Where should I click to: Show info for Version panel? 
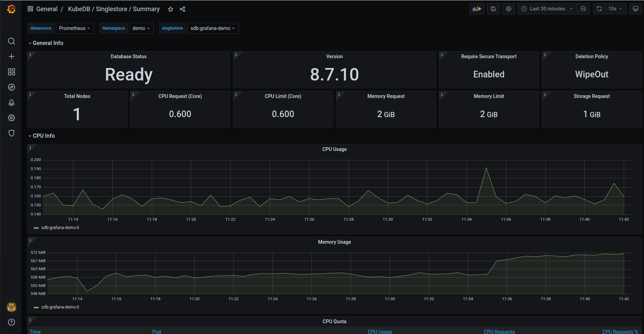click(x=236, y=55)
